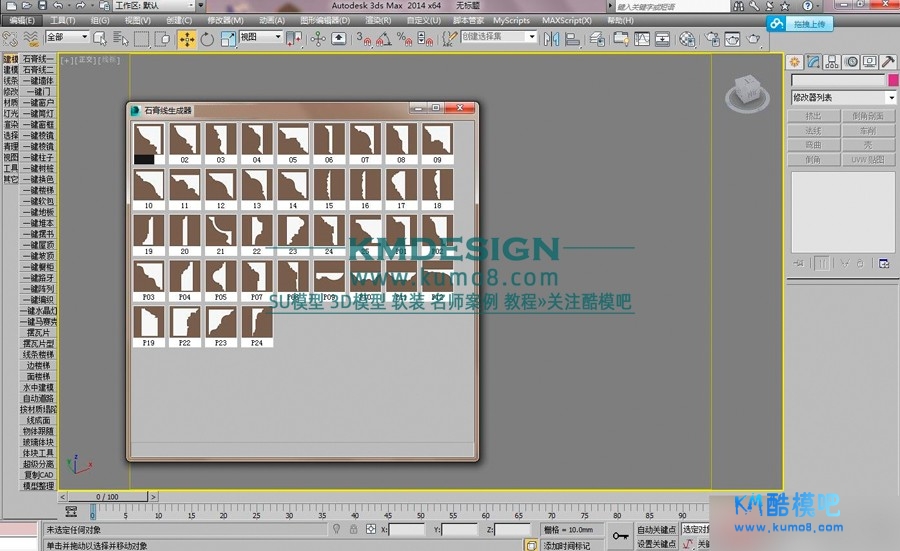900x551 pixels.
Task: Open the Utilities hammer panel
Action: 887,62
